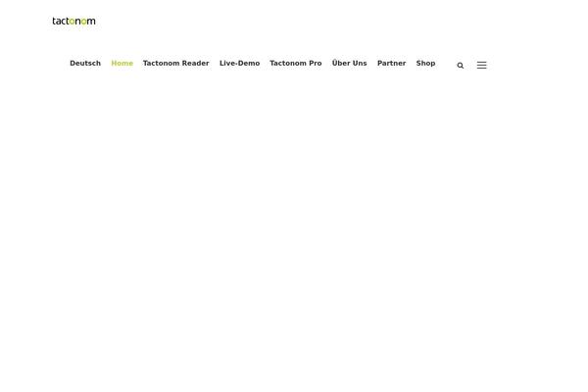Visit the Partner page

391,64
